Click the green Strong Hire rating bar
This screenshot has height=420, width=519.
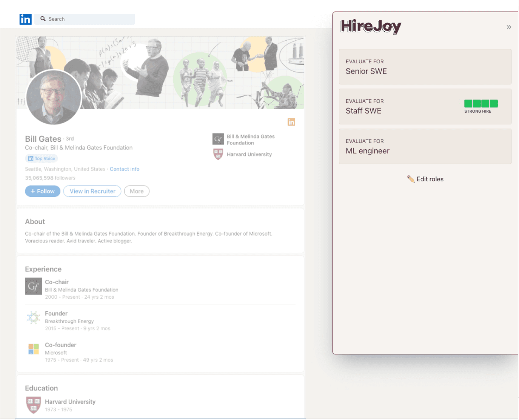[x=481, y=104]
